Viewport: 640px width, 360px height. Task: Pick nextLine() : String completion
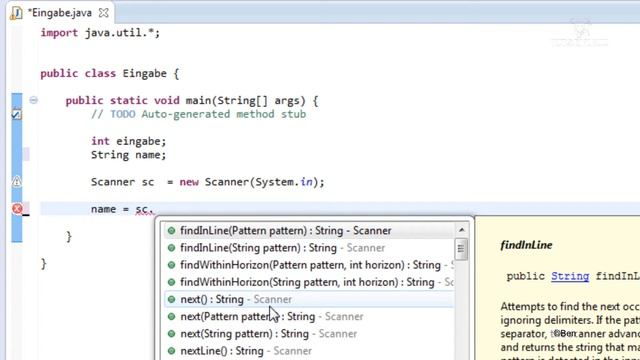click(309, 351)
